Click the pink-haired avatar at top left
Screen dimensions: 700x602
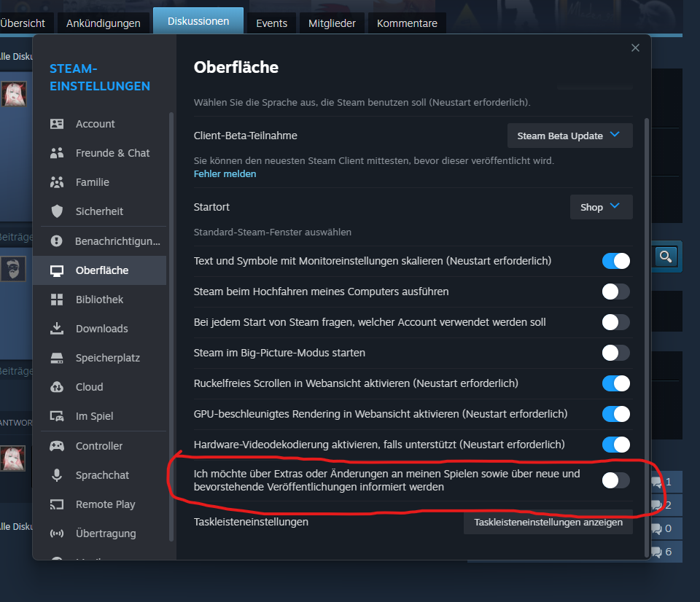click(14, 94)
